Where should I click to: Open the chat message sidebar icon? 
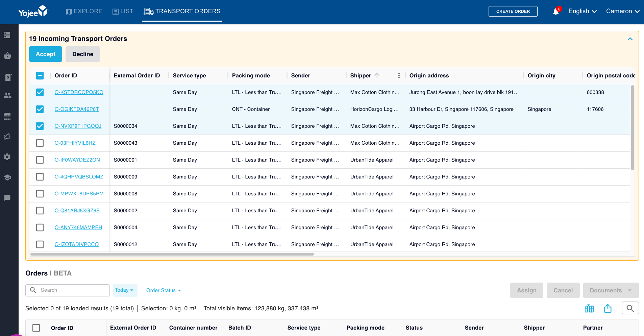7,198
